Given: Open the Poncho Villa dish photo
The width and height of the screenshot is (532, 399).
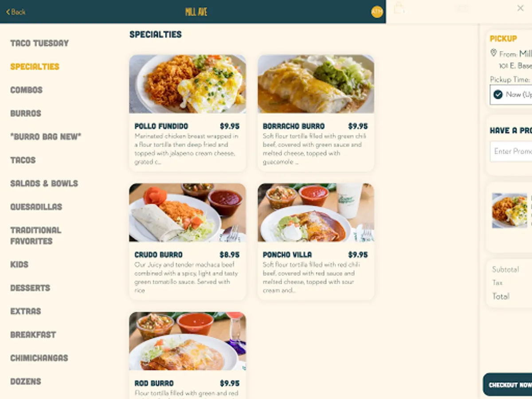Looking at the screenshot, I should 316,212.
